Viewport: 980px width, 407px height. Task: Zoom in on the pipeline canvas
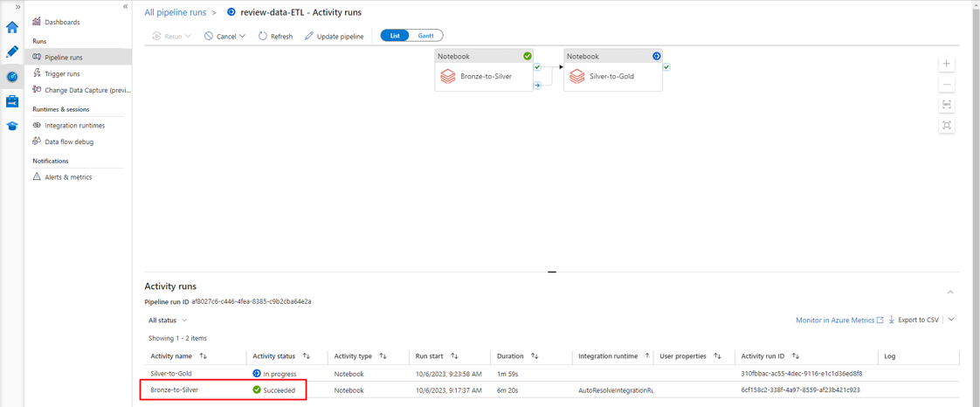(947, 64)
